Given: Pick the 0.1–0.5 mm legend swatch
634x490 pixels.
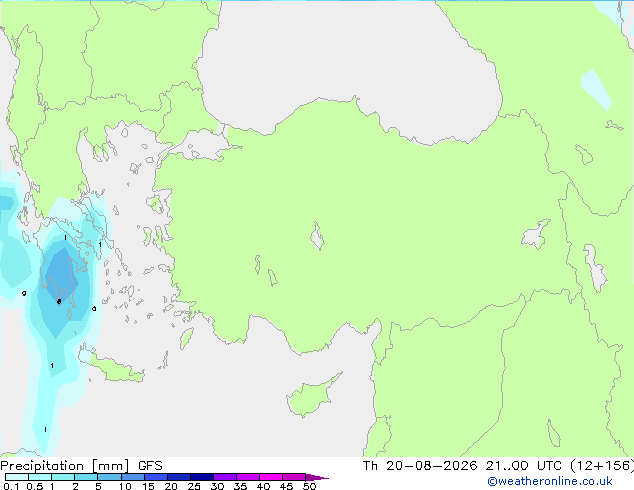Looking at the screenshot, I should pos(17,477).
